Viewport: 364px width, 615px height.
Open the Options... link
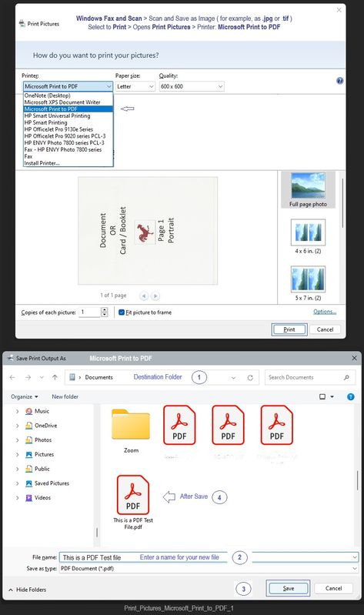tap(325, 312)
